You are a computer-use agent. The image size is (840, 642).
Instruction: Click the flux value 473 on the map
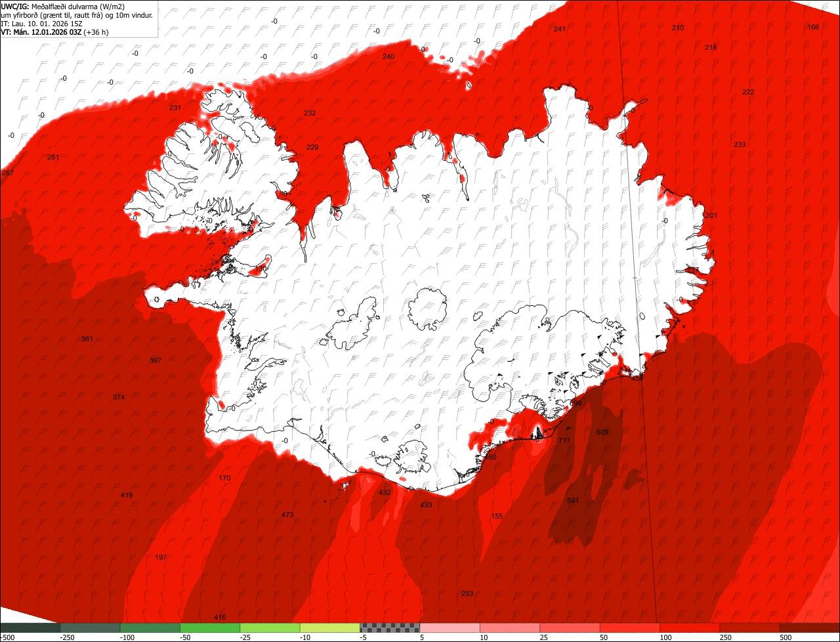287,515
